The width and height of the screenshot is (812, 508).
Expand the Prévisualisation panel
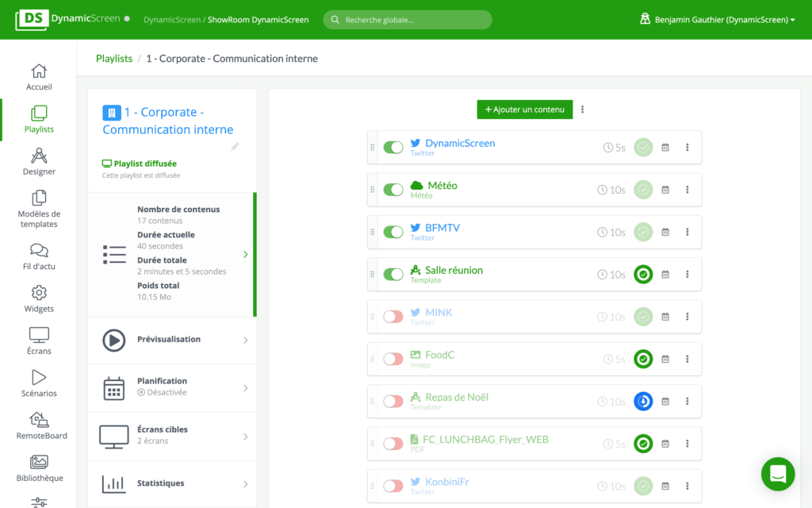[x=172, y=341]
